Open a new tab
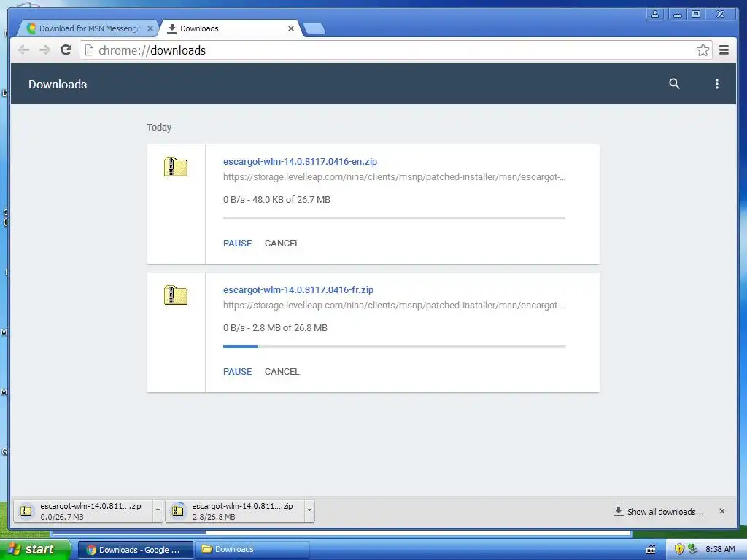747x560 pixels. coord(314,28)
